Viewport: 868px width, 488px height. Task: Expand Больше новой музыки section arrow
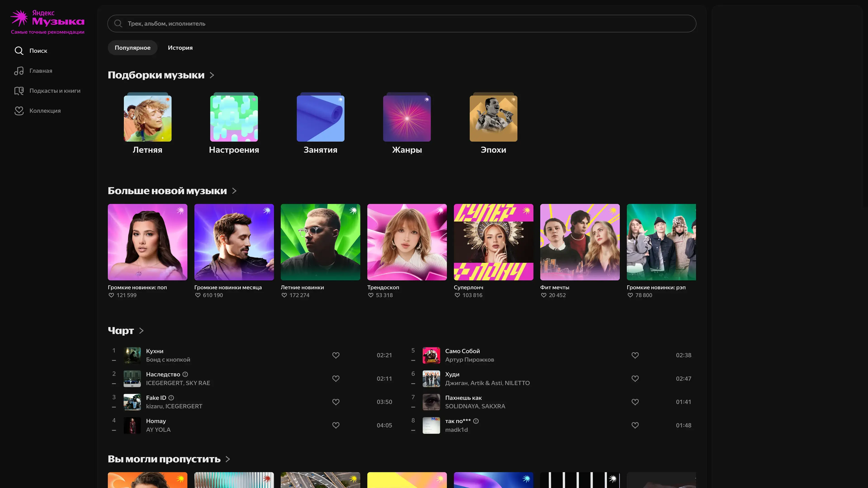click(x=235, y=191)
